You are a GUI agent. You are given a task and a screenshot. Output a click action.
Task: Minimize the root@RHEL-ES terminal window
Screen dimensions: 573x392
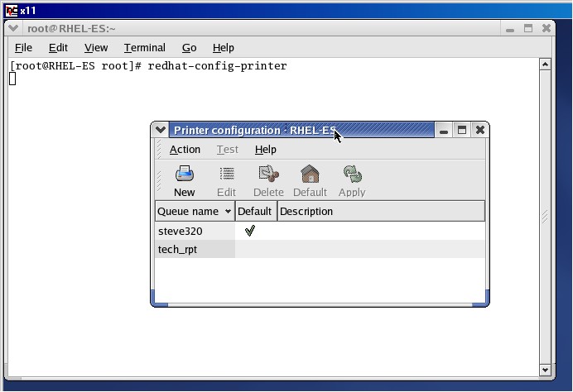[510, 29]
